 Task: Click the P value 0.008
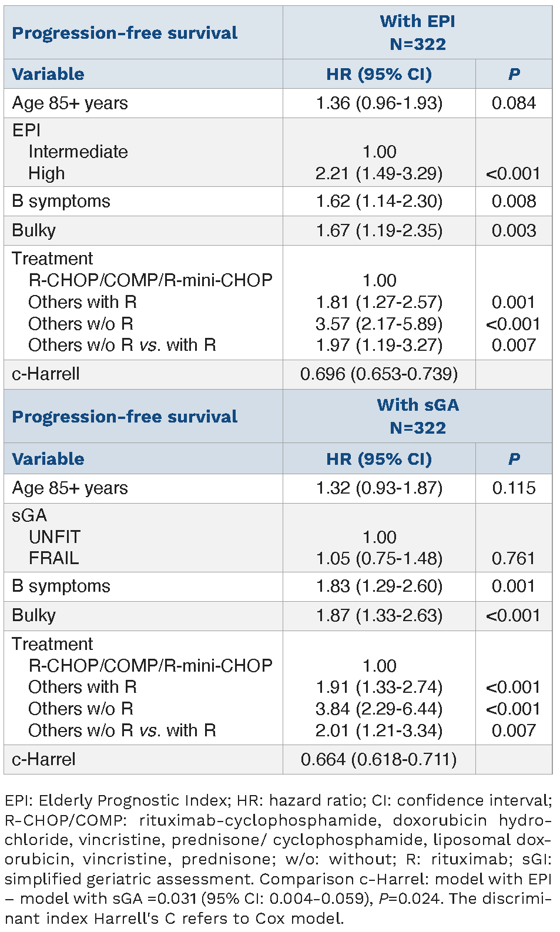[x=514, y=201]
